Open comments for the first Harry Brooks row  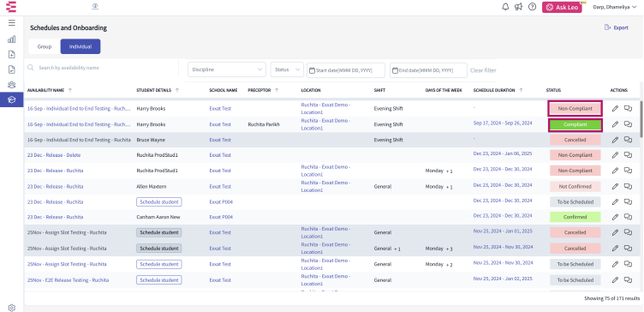(x=628, y=109)
